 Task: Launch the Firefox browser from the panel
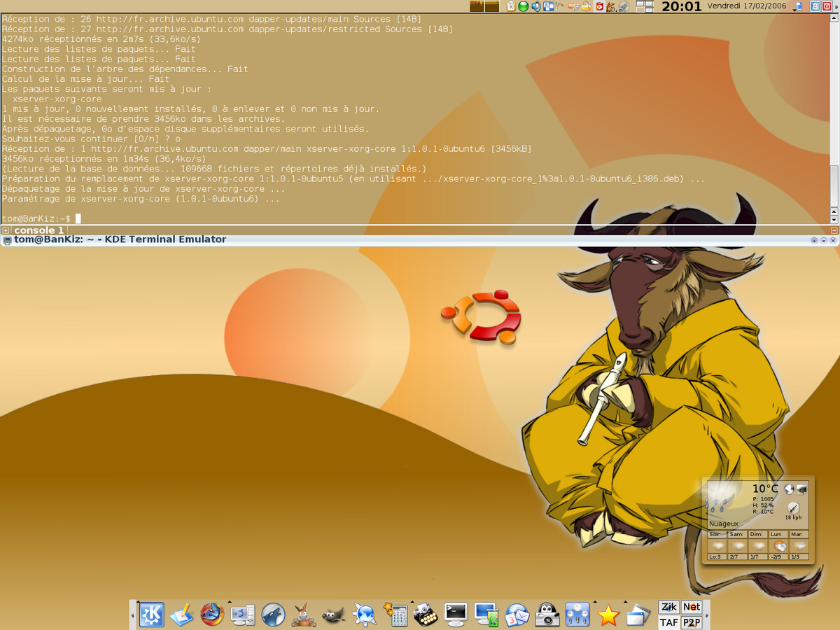pyautogui.click(x=212, y=615)
